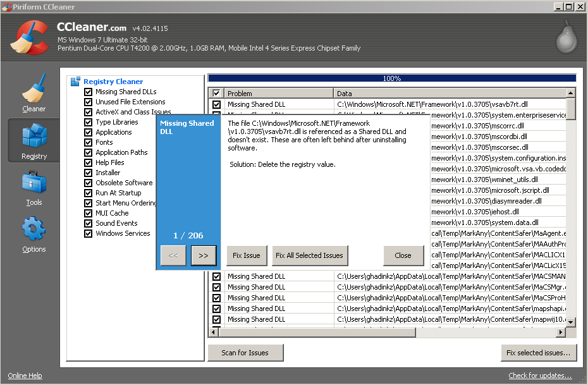588x385 pixels.
Task: Toggle Obsolete Software checkbox
Action: (x=88, y=183)
